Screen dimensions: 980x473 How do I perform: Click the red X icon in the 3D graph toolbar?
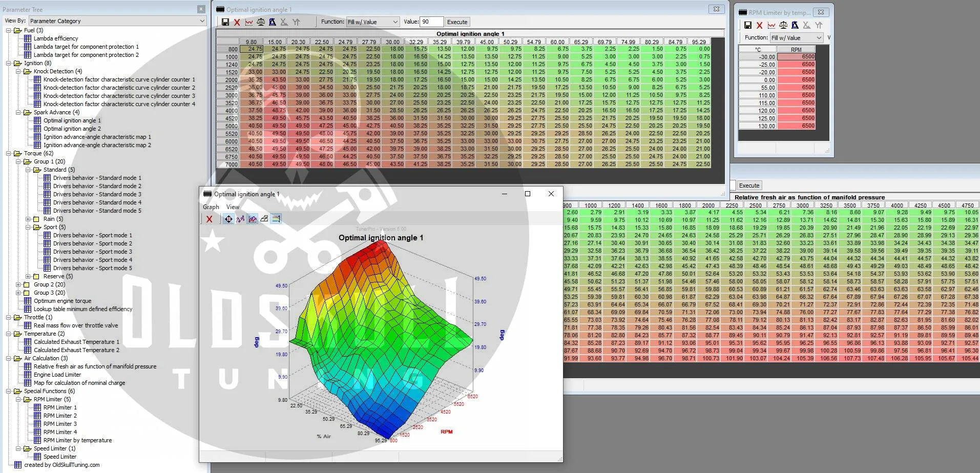[209, 219]
